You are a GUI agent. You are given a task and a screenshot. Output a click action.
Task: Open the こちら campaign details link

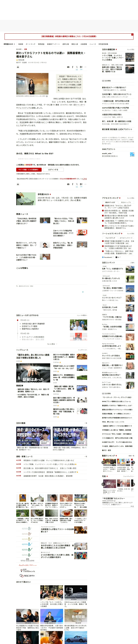tap(85, 179)
